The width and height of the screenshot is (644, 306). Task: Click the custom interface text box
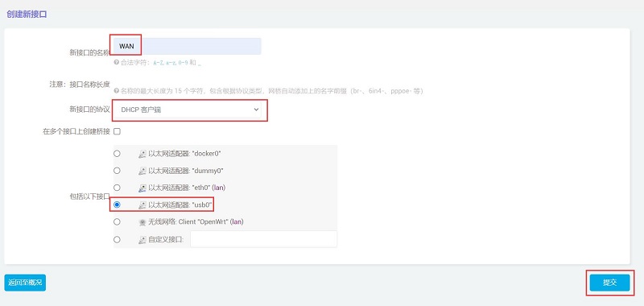coord(264,239)
